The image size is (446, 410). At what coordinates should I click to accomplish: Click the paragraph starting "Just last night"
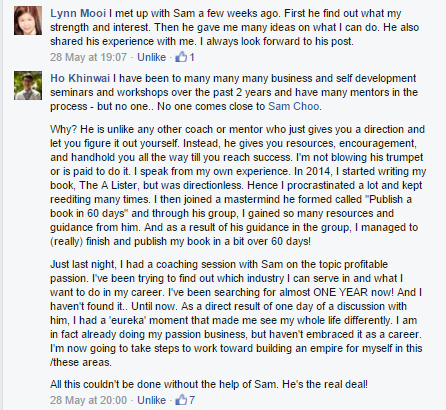coord(236,313)
